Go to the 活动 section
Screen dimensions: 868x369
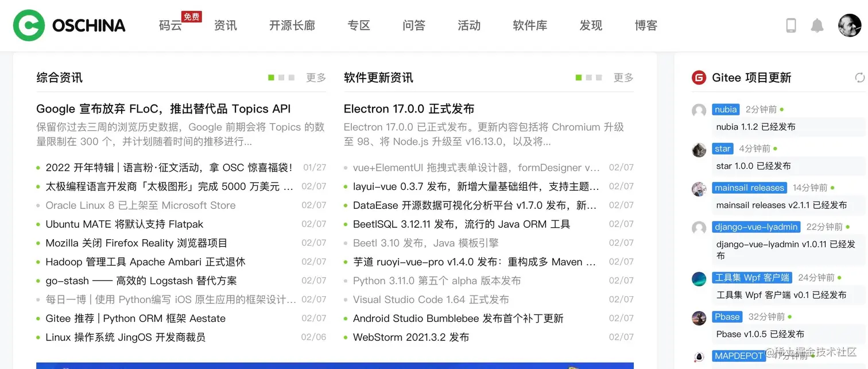[469, 25]
